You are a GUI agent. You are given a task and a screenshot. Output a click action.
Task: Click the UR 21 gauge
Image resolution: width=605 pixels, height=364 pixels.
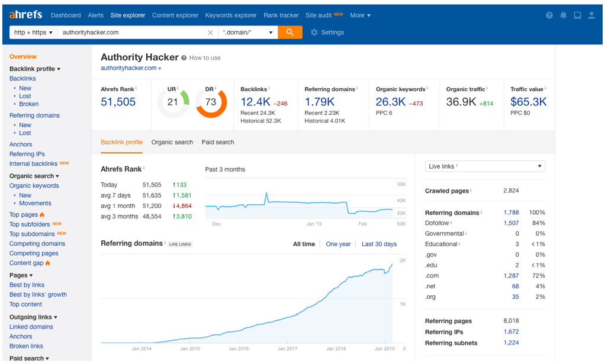click(x=173, y=102)
